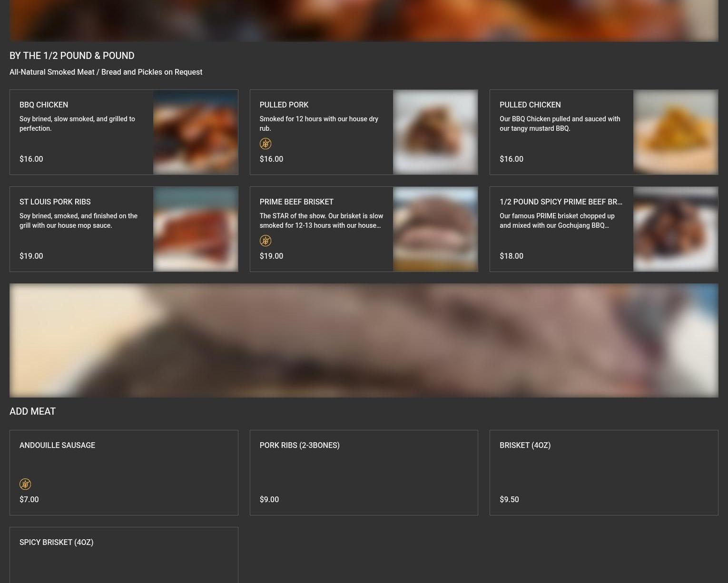Click gluten-free icon on Andouille Sausage
Viewport: 728px width, 583px height.
[x=25, y=484]
